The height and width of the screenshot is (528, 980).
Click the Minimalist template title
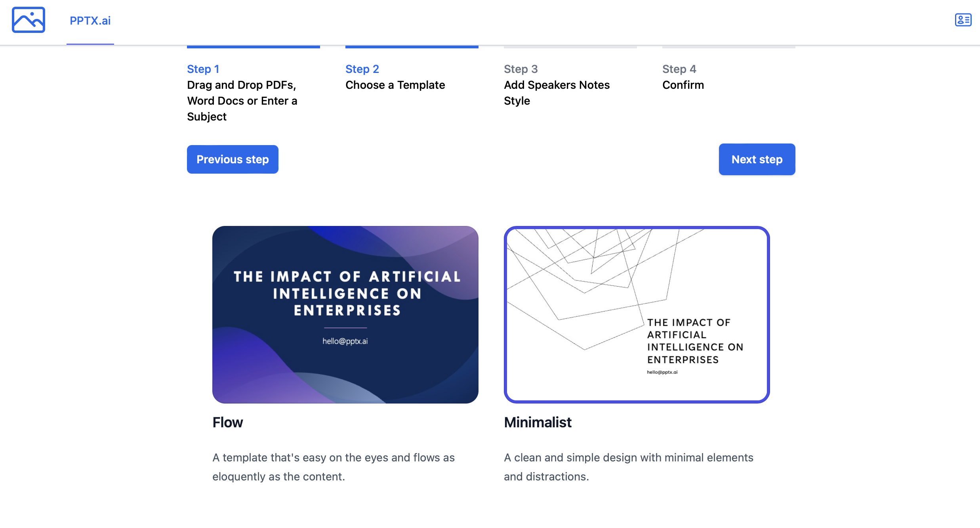click(x=538, y=422)
